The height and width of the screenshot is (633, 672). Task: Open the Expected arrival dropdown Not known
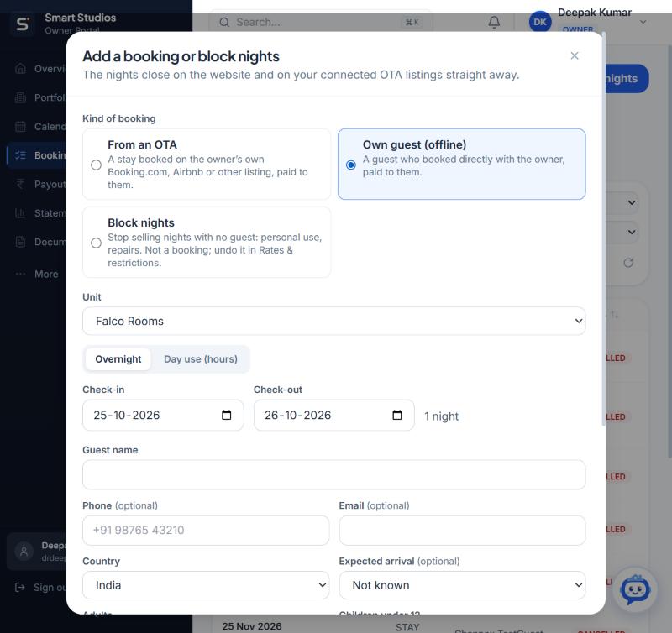click(463, 585)
